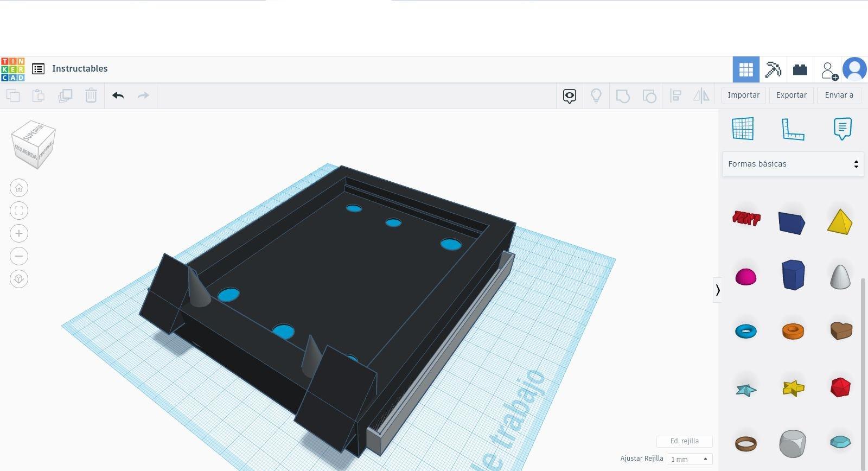The width and height of the screenshot is (868, 471).
Task: Select the Ruler tool icon
Action: [x=793, y=129]
